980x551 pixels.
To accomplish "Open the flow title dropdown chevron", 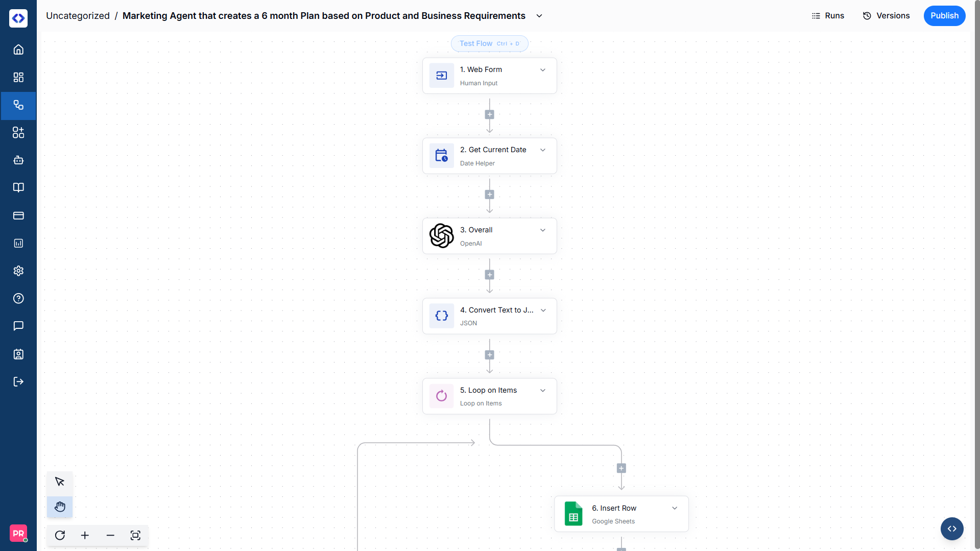I will (x=539, y=16).
